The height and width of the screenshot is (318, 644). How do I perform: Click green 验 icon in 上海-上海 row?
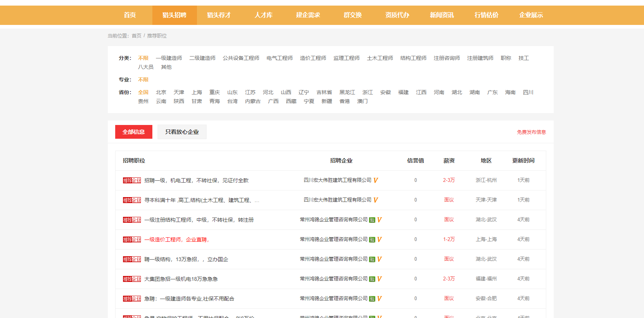click(372, 240)
